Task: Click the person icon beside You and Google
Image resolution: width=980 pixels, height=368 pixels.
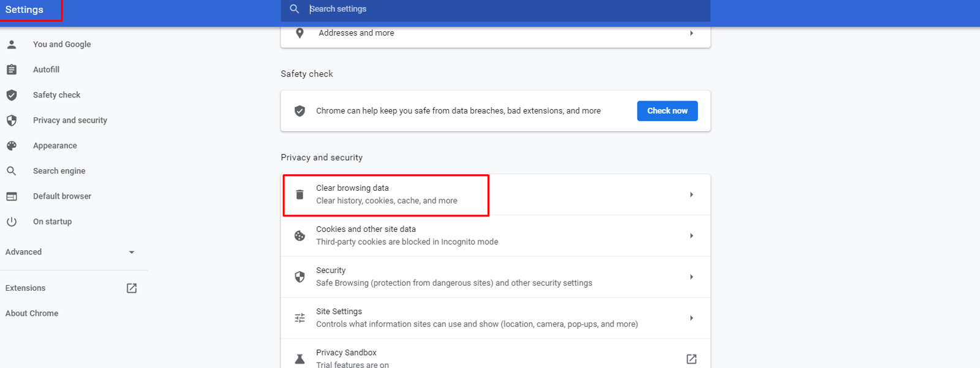Action: point(12,44)
